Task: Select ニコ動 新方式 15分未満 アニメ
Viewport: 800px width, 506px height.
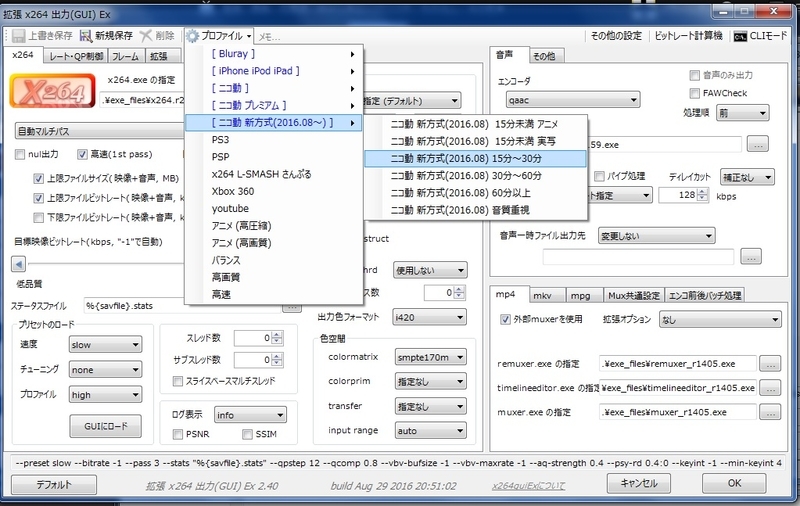Action: coord(476,124)
